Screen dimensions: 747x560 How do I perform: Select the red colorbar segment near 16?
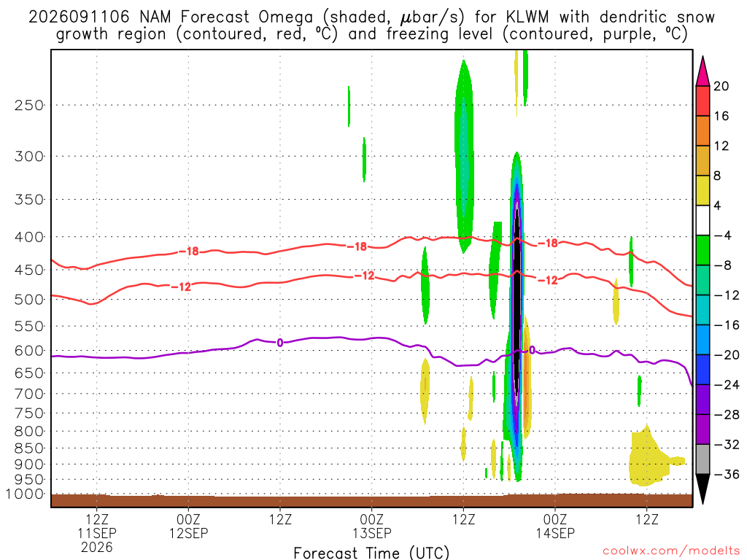tap(703, 101)
